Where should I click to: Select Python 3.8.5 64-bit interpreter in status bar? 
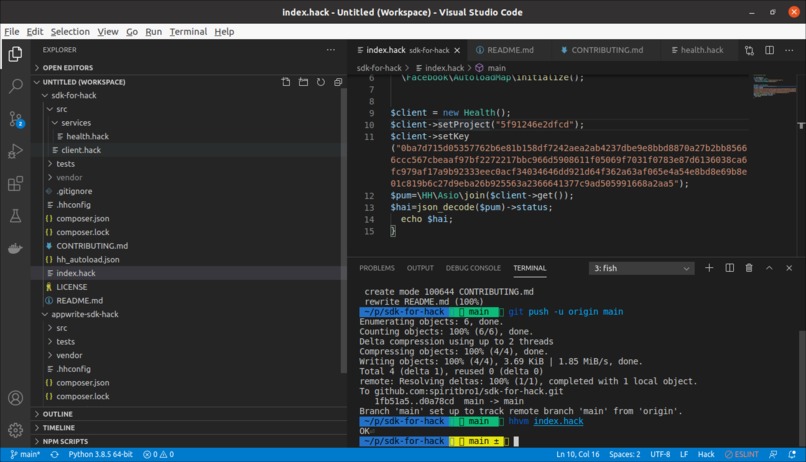click(x=100, y=454)
